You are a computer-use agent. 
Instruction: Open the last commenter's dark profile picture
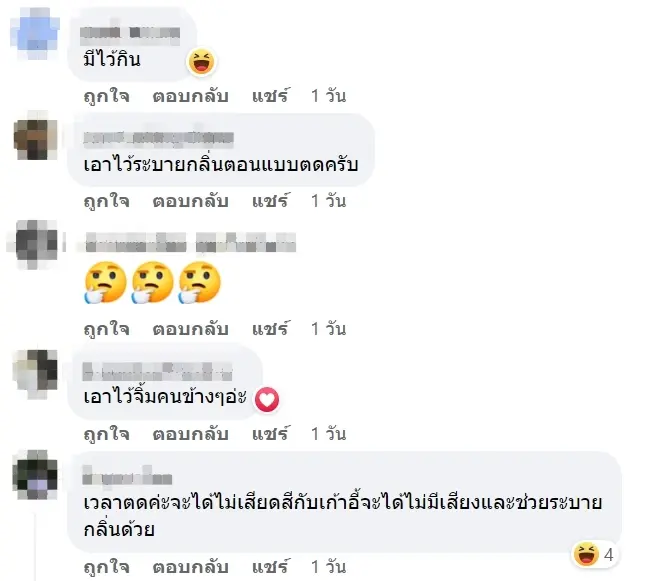coord(35,475)
